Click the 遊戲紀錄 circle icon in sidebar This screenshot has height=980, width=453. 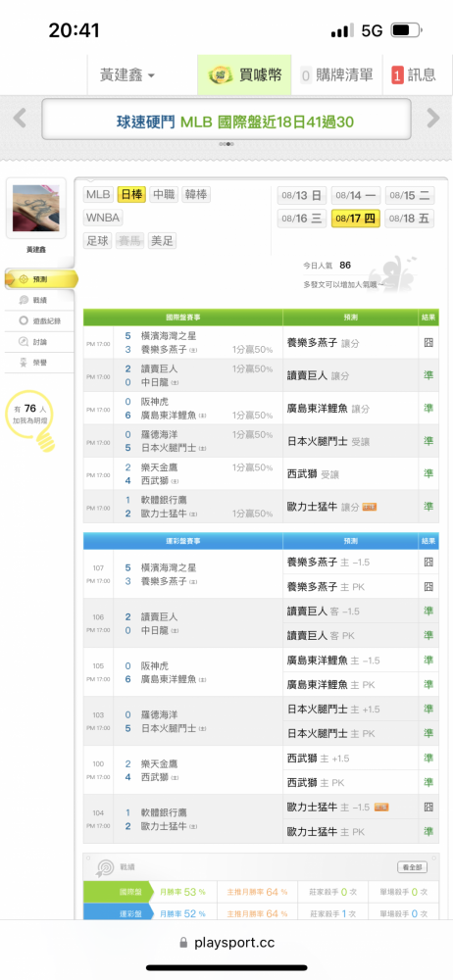24,320
